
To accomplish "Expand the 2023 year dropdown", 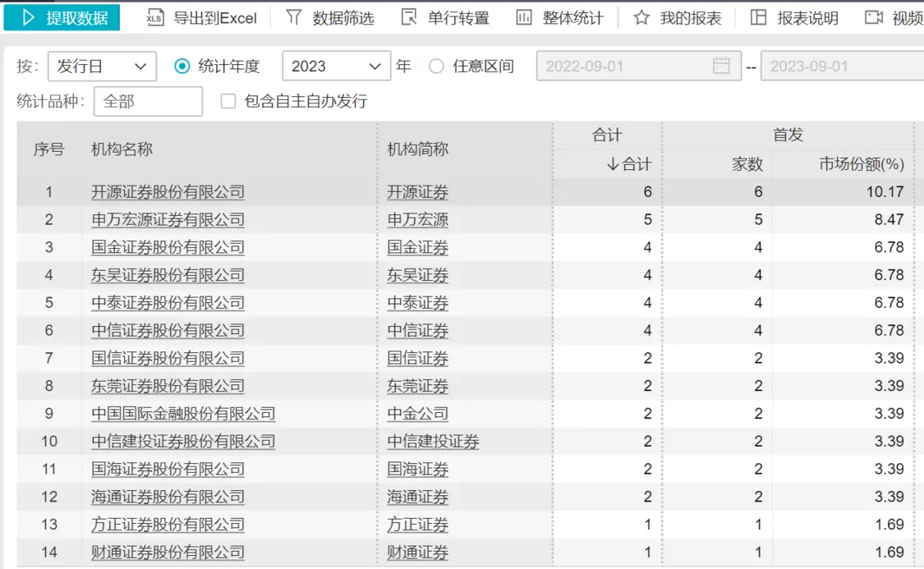I will coord(337,66).
